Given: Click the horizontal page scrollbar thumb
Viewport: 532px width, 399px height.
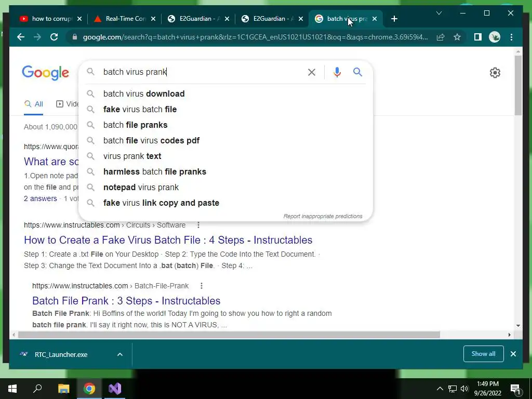Looking at the screenshot, I should [x=229, y=335].
